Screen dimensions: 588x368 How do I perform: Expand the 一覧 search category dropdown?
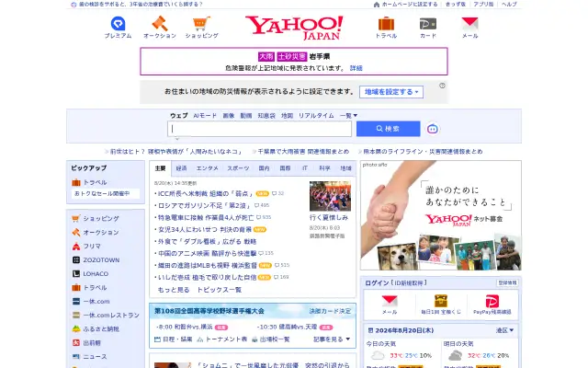pos(348,116)
